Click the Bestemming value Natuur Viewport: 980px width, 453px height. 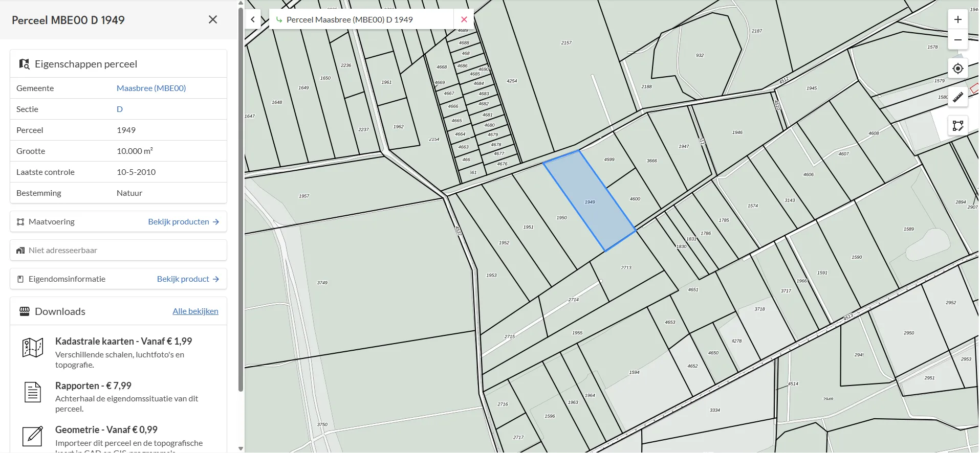pyautogui.click(x=129, y=193)
